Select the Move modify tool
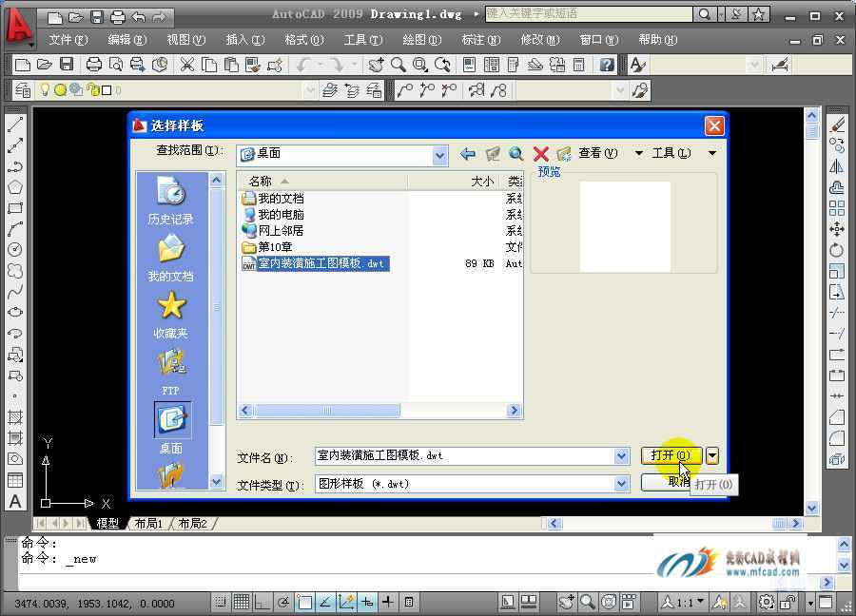This screenshot has width=856, height=616. (x=837, y=229)
